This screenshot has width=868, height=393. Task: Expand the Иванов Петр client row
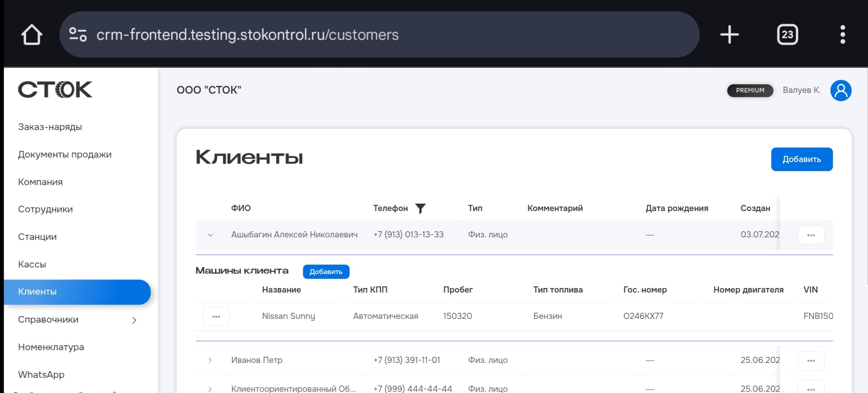click(210, 360)
